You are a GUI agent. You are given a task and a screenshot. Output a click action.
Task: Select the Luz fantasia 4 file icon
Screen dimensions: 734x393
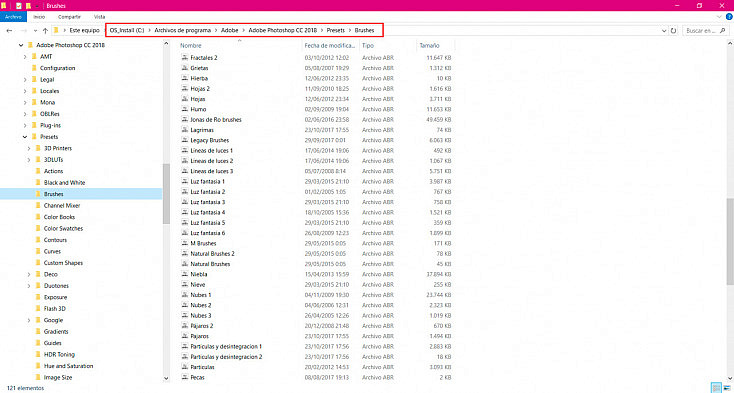(x=184, y=212)
